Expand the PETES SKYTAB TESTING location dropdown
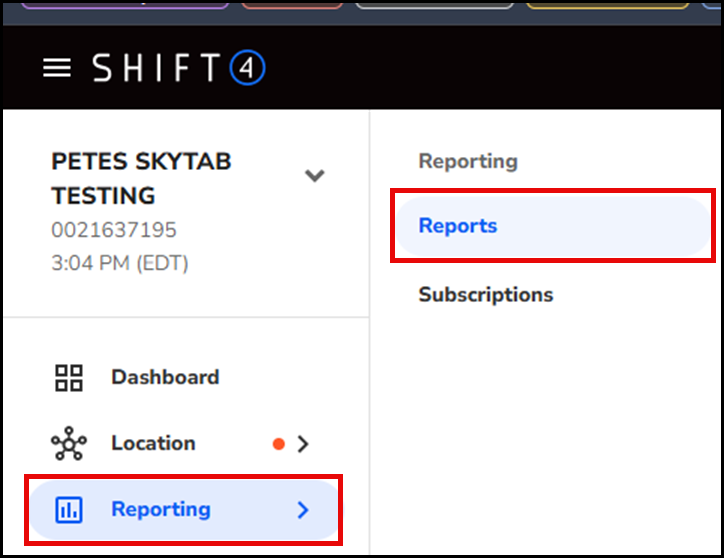Viewport: 724px width, 558px height. [314, 176]
